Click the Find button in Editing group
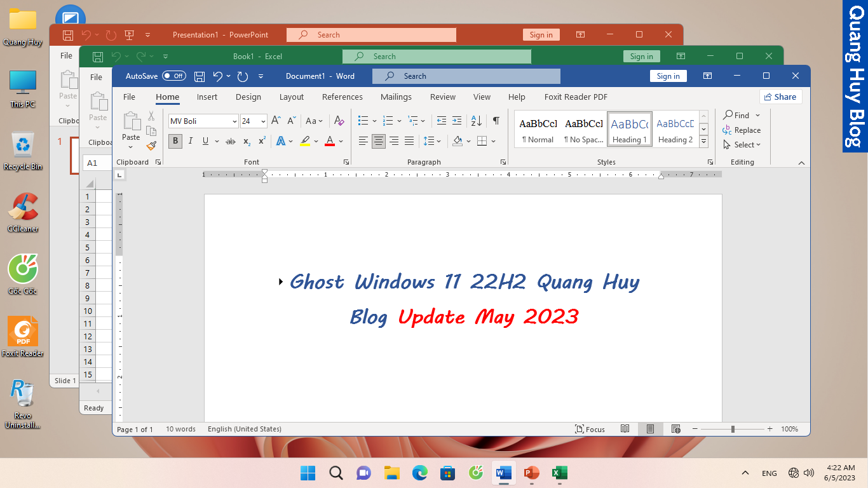 coord(736,115)
